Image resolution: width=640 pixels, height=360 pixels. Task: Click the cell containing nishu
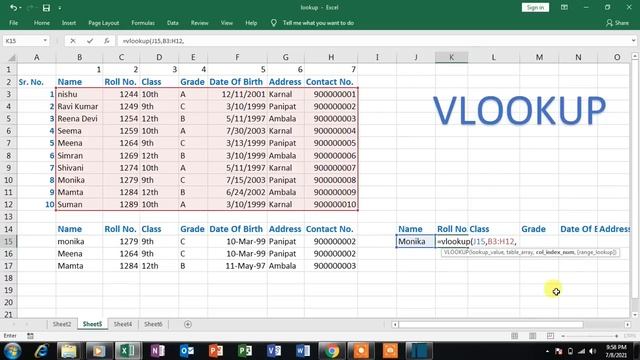coord(79,94)
